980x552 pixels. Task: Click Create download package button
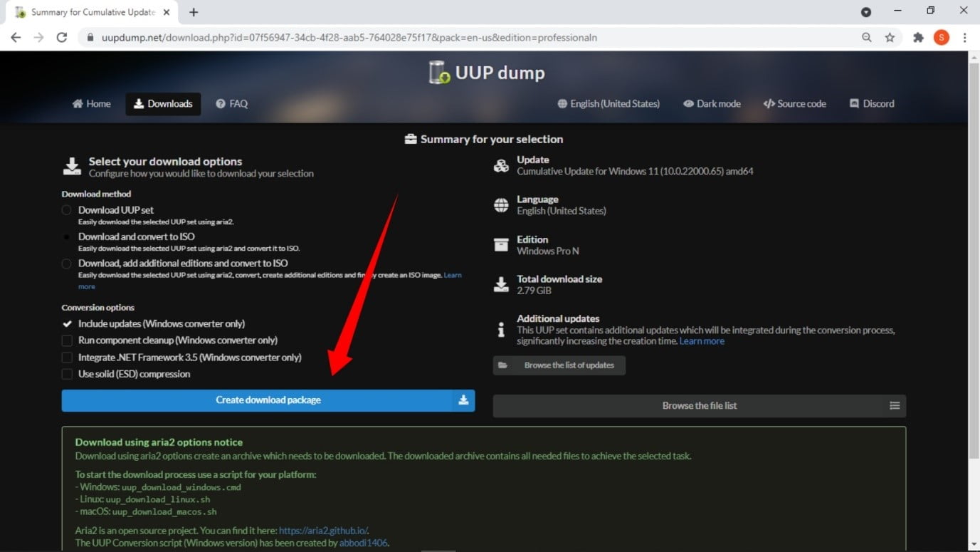pyautogui.click(x=268, y=400)
